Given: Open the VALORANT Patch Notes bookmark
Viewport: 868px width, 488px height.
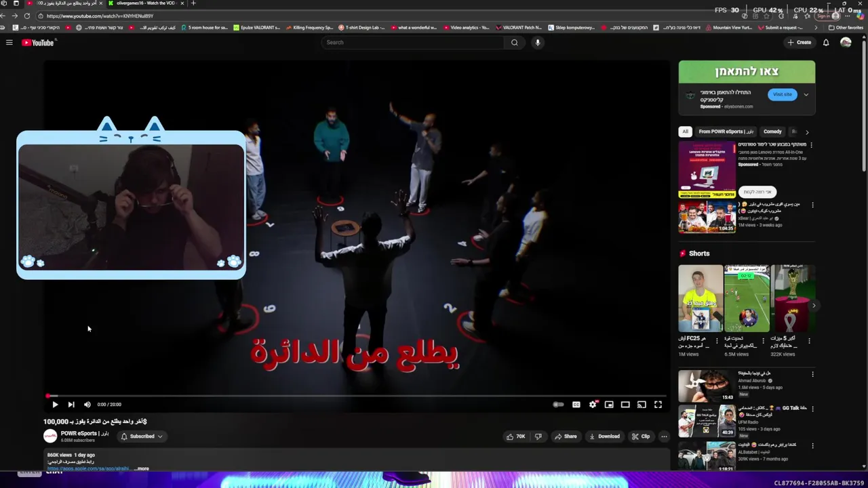Looking at the screenshot, I should (x=518, y=28).
